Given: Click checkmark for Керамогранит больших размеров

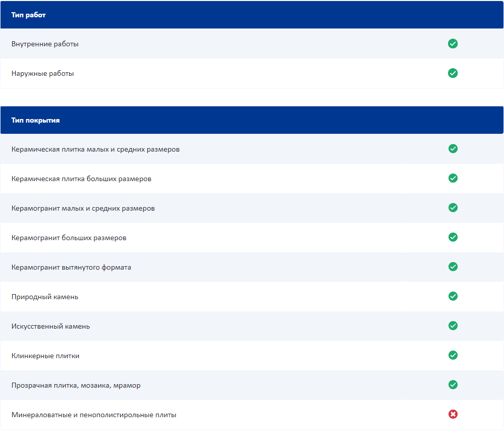Looking at the screenshot, I should point(453,237).
